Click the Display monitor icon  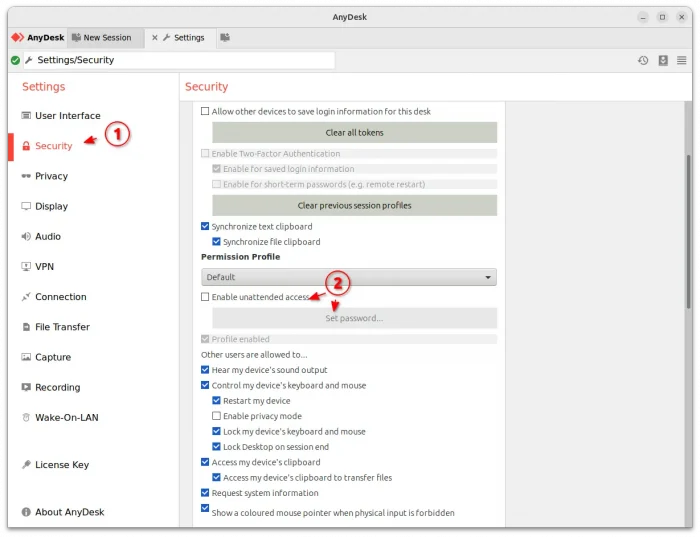(x=26, y=206)
